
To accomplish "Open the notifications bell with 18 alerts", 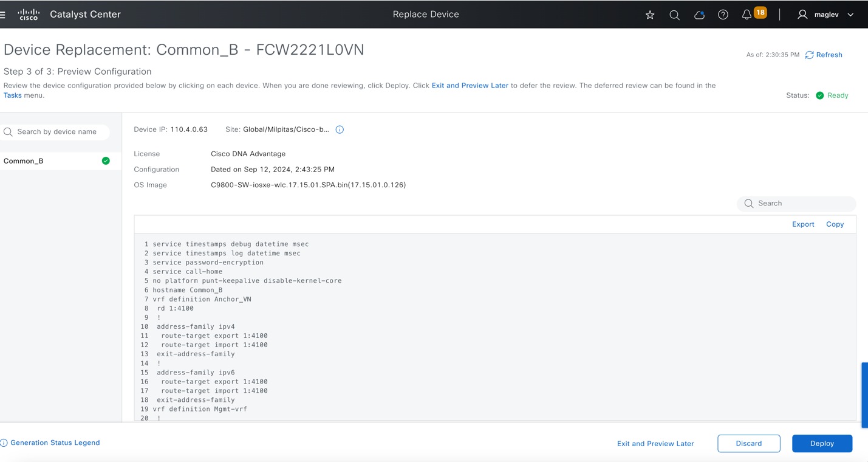I will (x=747, y=14).
